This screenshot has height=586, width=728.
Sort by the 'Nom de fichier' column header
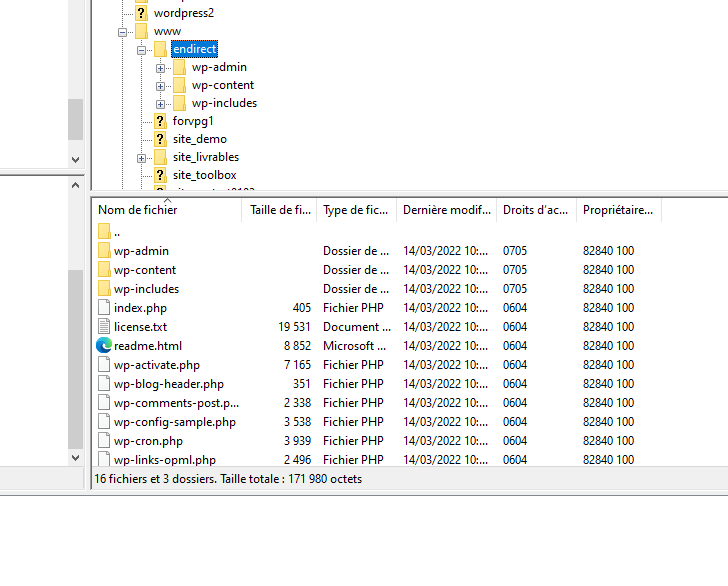coord(166,210)
